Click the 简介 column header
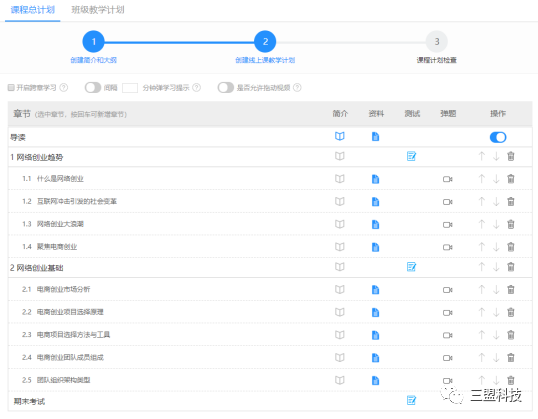Image resolution: width=538 pixels, height=419 pixels. pos(340,114)
